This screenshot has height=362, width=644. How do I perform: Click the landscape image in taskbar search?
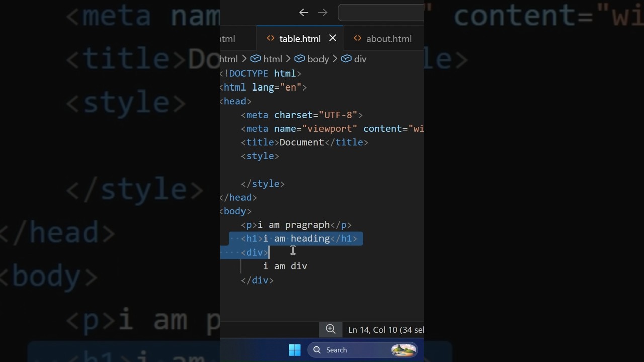pyautogui.click(x=404, y=350)
